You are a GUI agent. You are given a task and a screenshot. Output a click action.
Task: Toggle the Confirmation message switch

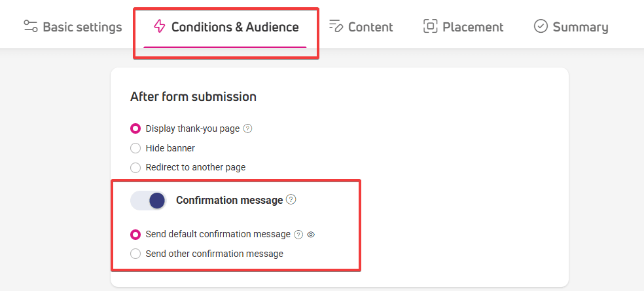tap(149, 201)
